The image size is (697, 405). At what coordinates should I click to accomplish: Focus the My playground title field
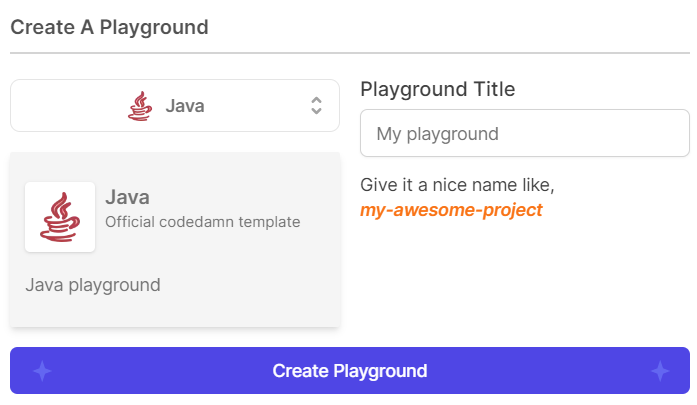pos(525,133)
